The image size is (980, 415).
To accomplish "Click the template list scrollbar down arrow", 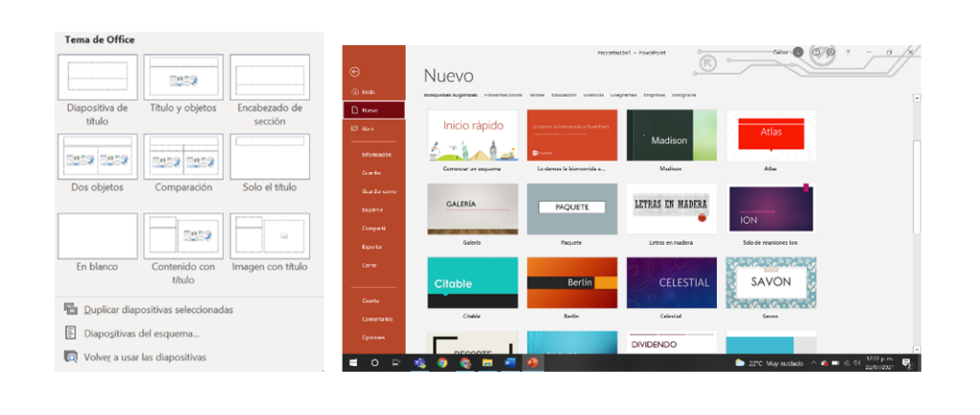I will coord(917,349).
